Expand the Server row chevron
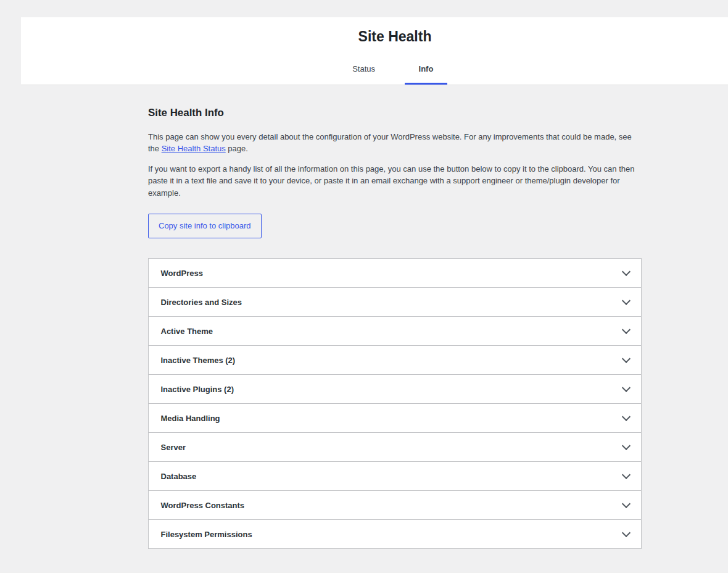The height and width of the screenshot is (573, 728). coord(626,448)
